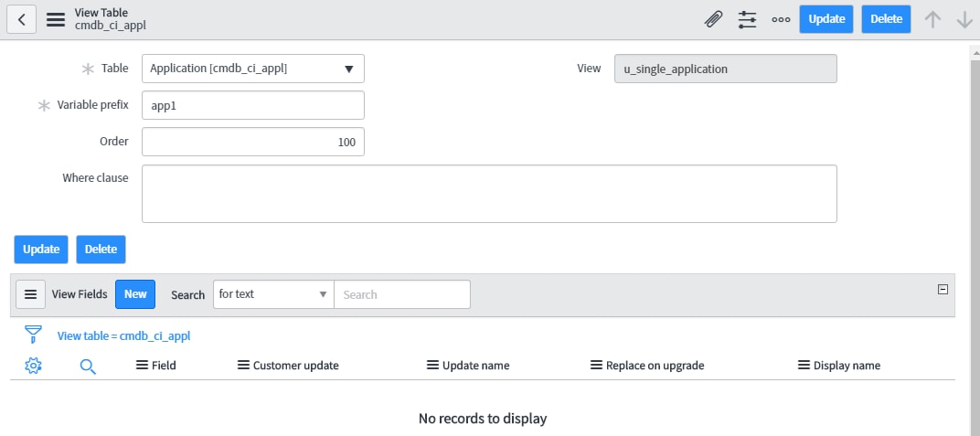The image size is (980, 436).
Task: Toggle column search magnifier icon
Action: coord(88,367)
